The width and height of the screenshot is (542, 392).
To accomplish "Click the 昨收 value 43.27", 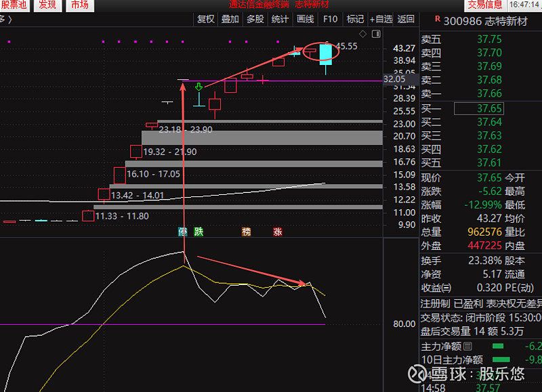I will (x=489, y=219).
